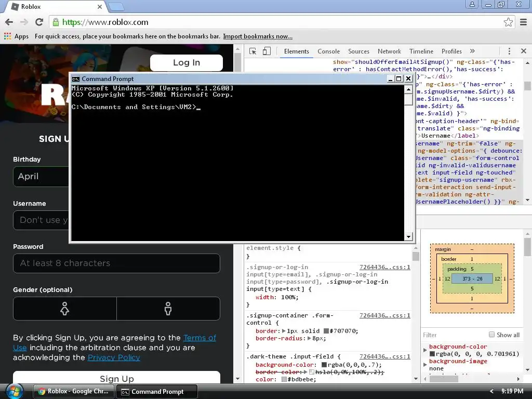Expand computed background-color property

coord(425,350)
